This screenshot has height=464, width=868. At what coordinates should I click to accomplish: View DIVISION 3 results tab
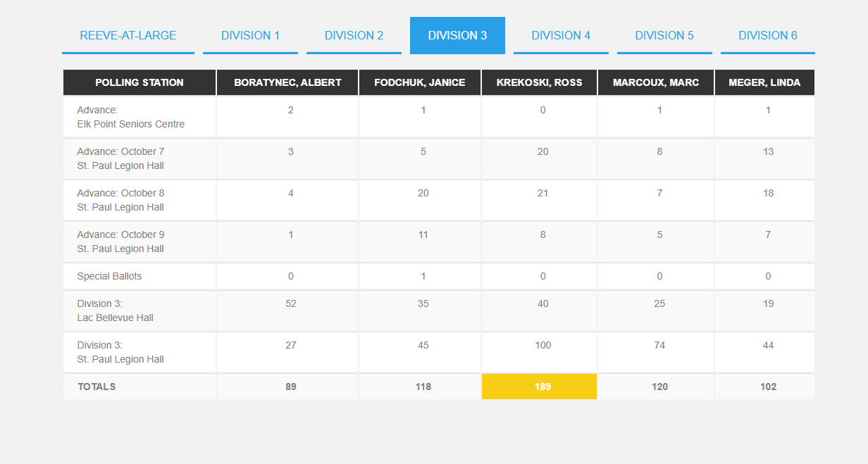click(457, 35)
